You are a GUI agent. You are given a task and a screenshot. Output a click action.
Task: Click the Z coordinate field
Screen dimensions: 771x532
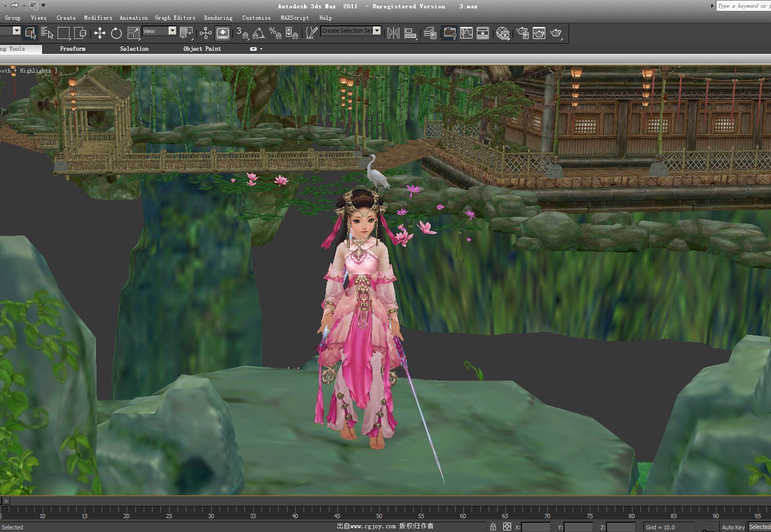(621, 527)
